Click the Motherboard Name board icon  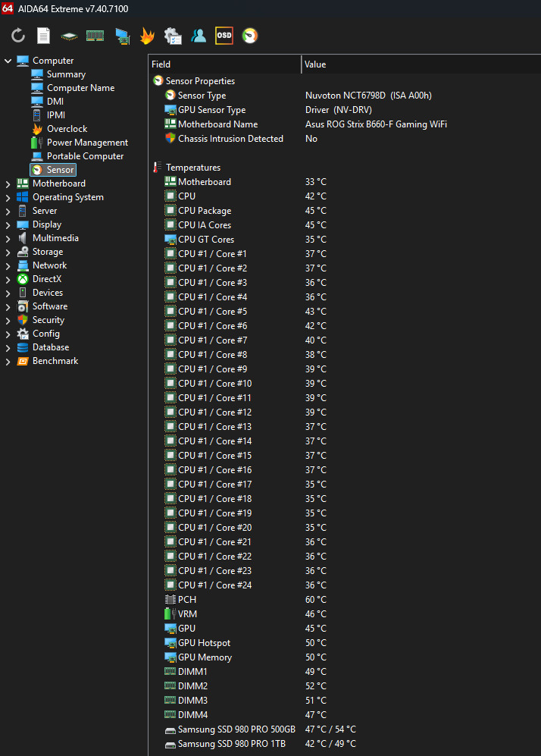pyautogui.click(x=170, y=124)
